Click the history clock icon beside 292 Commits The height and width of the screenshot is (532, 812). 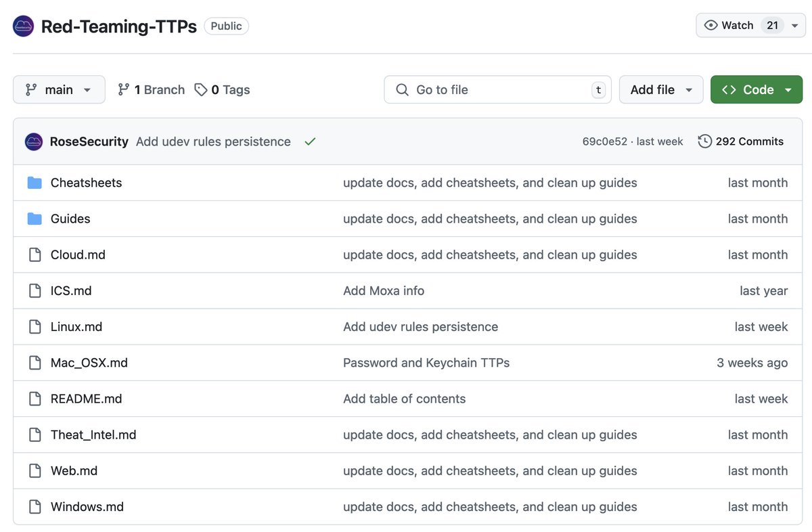coord(705,141)
